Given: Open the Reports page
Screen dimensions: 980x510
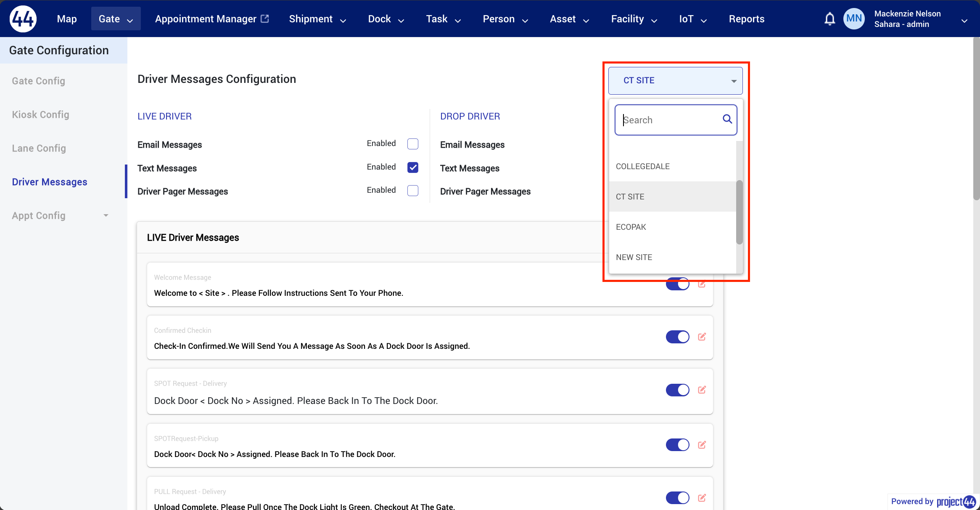Looking at the screenshot, I should [x=747, y=19].
